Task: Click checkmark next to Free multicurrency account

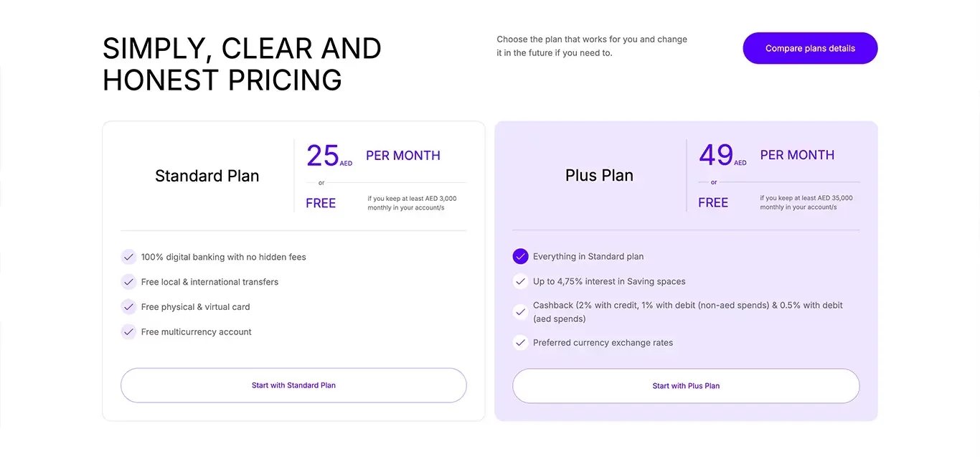Action: point(128,331)
